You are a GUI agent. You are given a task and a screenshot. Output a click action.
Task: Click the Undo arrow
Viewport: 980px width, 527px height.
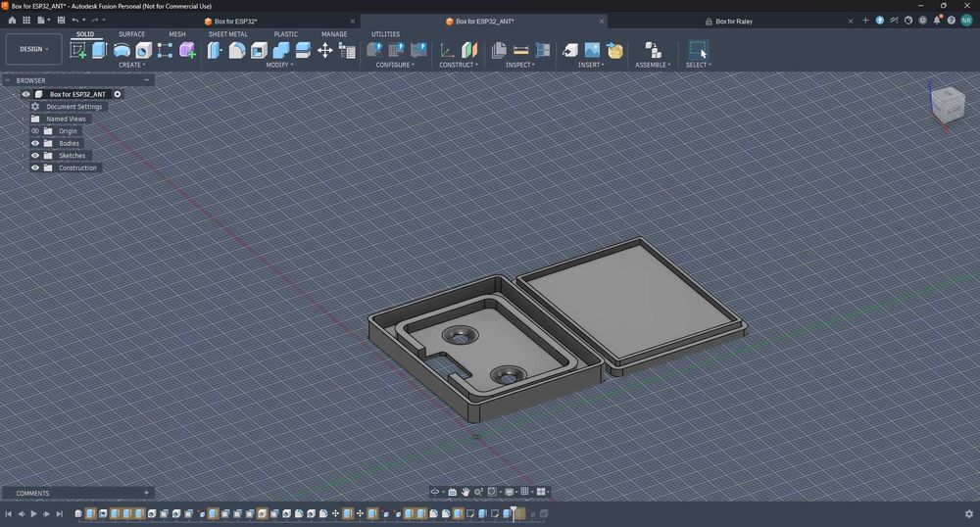75,20
